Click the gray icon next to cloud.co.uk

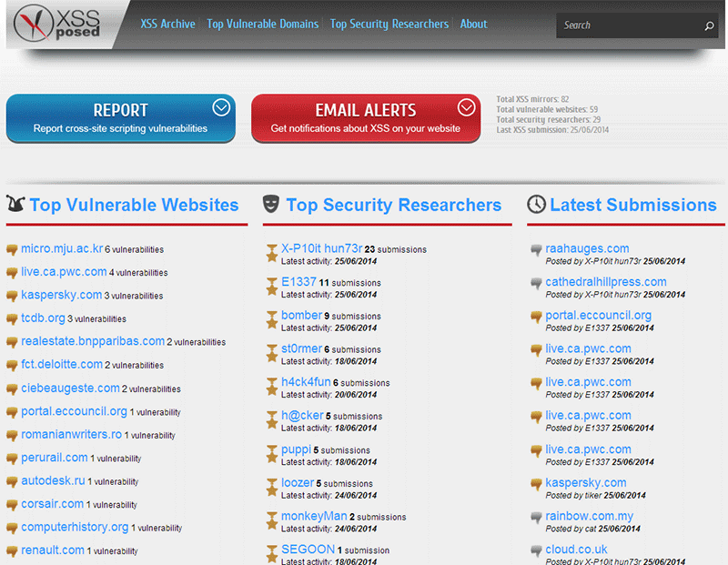coord(536,551)
